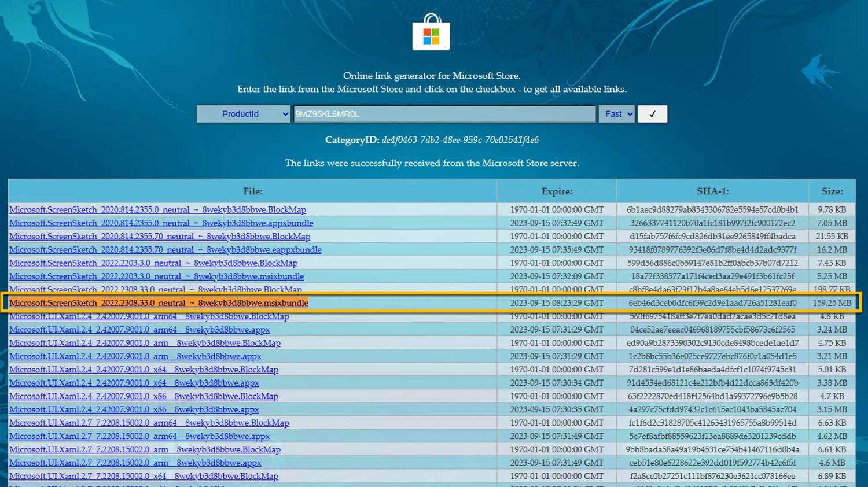The width and height of the screenshot is (868, 487).
Task: Open the ProductId type dropdown
Action: pos(244,114)
